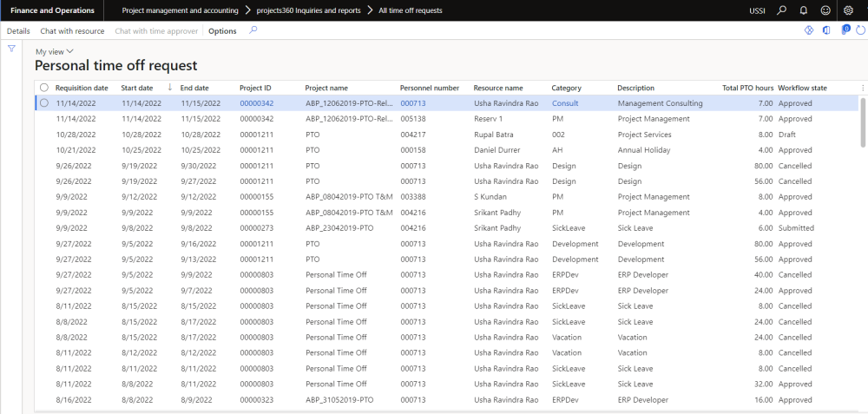Viewport: 868px width, 414px height.
Task: Toggle the select-all rows radio in header
Action: coord(44,88)
